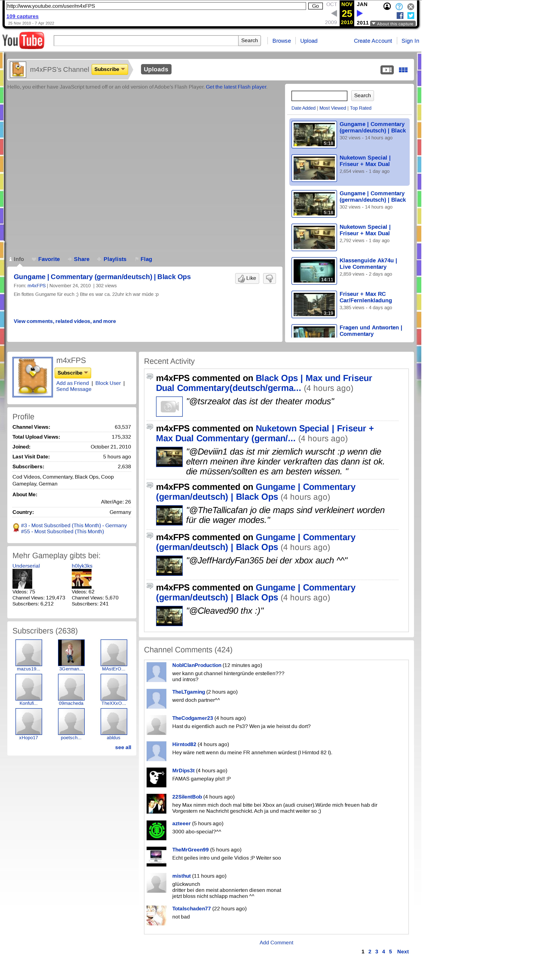
Task: Sort uploads by Top Rated
Action: coord(361,108)
